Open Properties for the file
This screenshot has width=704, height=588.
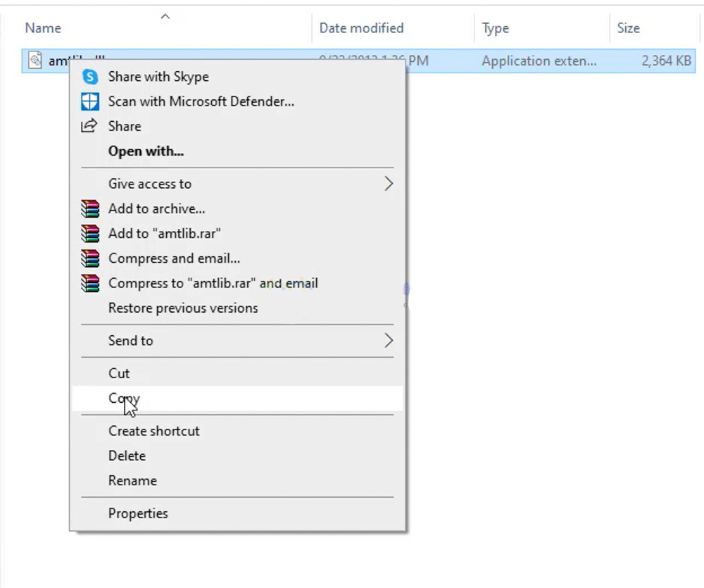pos(237,513)
